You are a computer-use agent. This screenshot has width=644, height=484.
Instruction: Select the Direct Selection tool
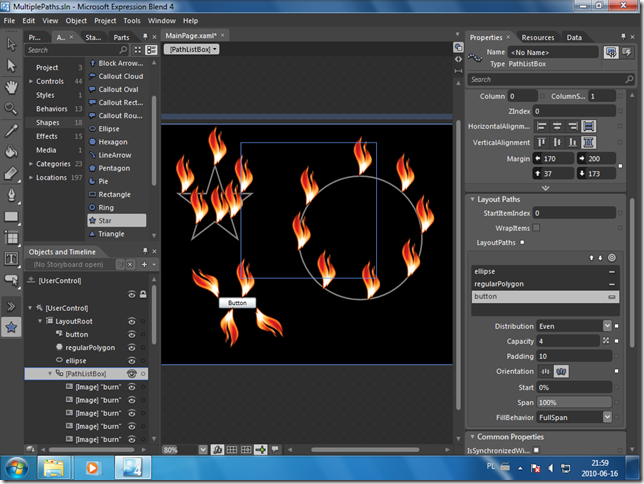pyautogui.click(x=11, y=66)
